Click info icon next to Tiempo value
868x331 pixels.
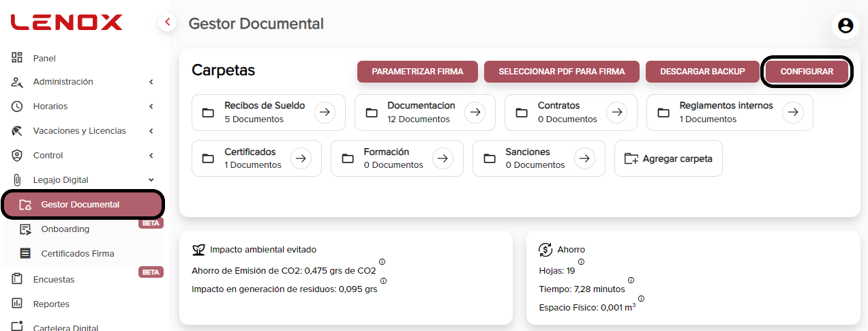tap(631, 280)
